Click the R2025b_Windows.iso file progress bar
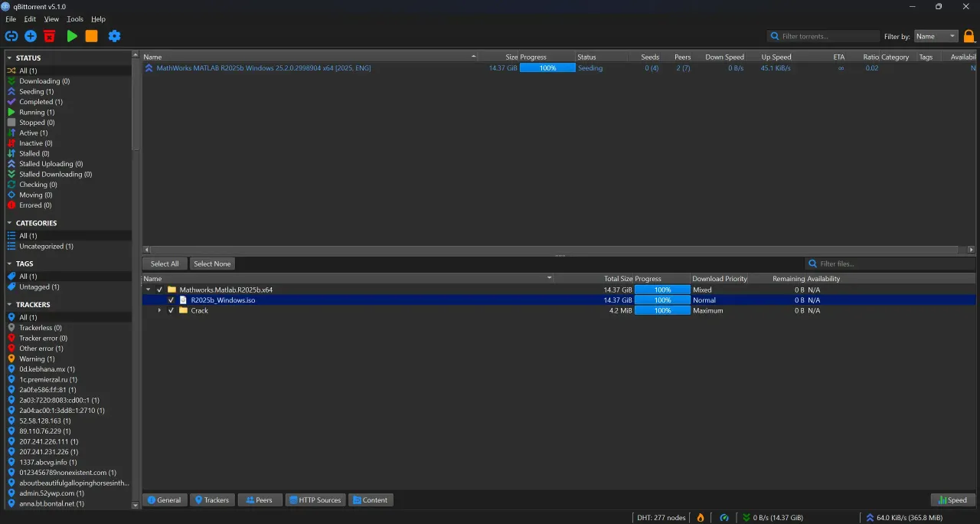 pyautogui.click(x=662, y=300)
